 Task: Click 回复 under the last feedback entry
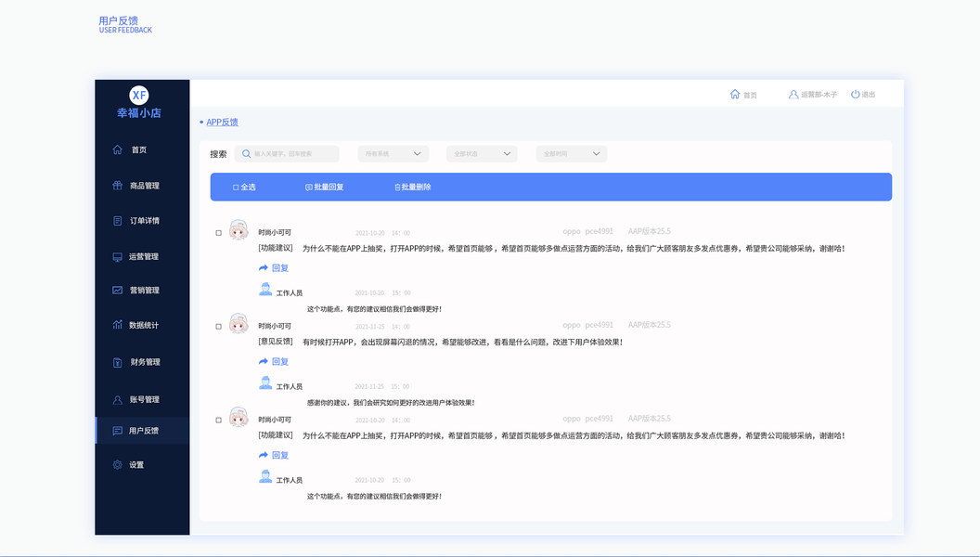pyautogui.click(x=280, y=456)
